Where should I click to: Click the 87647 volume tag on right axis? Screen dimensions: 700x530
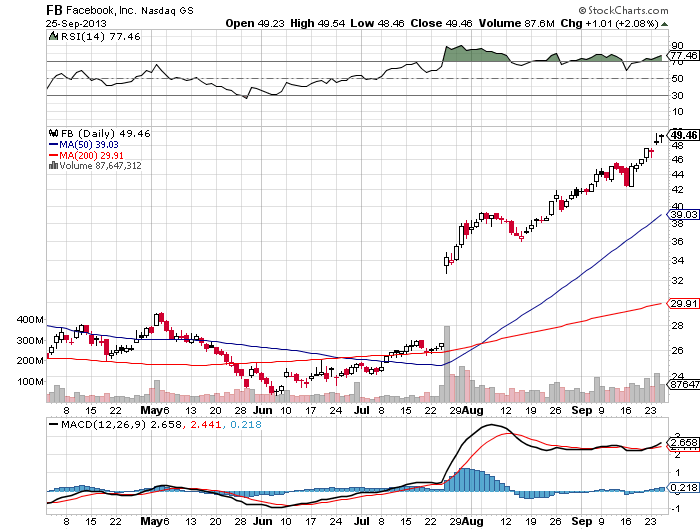(x=683, y=384)
